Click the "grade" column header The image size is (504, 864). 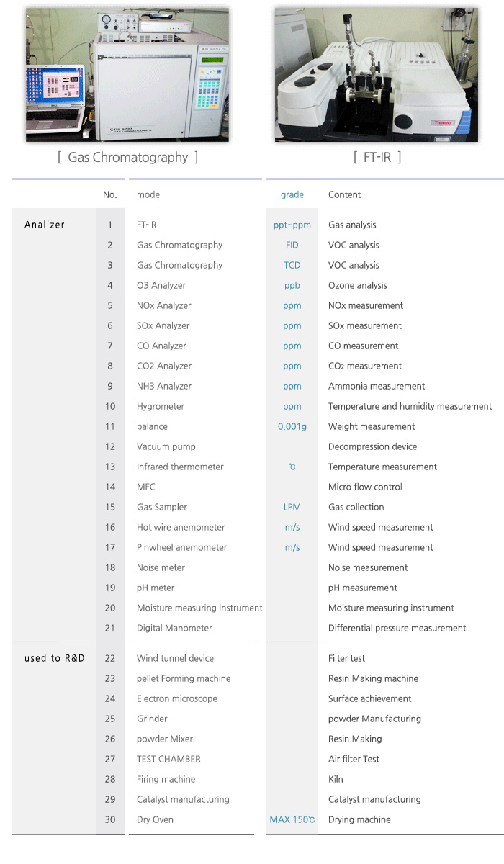pos(292,194)
